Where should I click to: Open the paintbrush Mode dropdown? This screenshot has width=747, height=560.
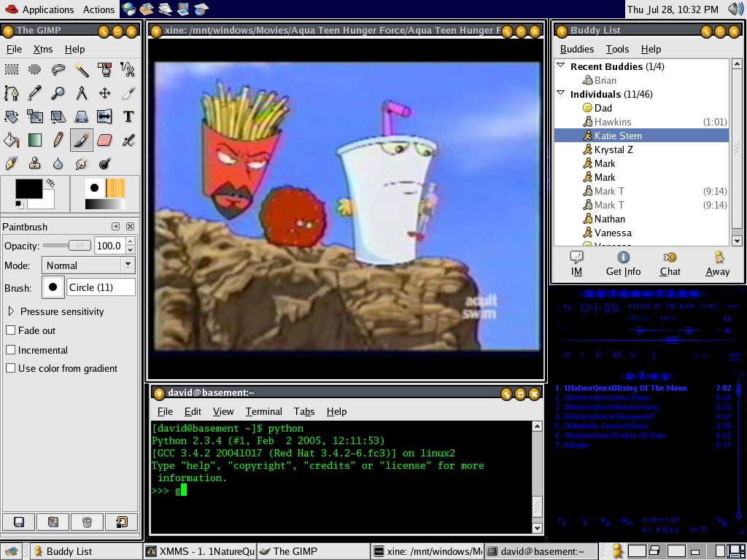click(x=88, y=265)
